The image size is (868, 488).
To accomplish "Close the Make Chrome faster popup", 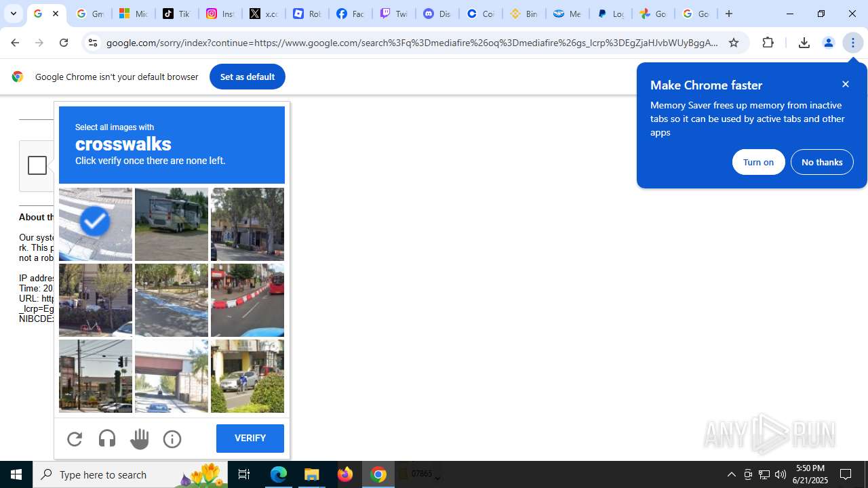I will 846,84.
